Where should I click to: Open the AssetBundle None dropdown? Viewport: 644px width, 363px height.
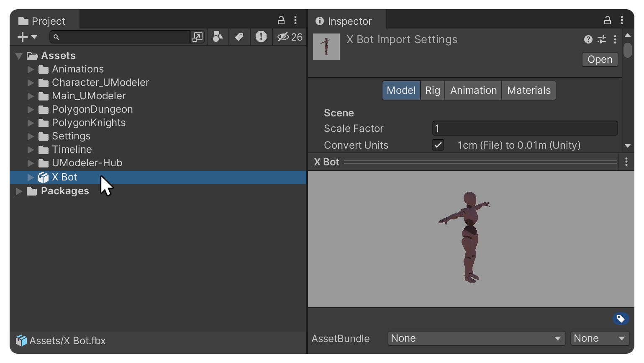click(477, 338)
